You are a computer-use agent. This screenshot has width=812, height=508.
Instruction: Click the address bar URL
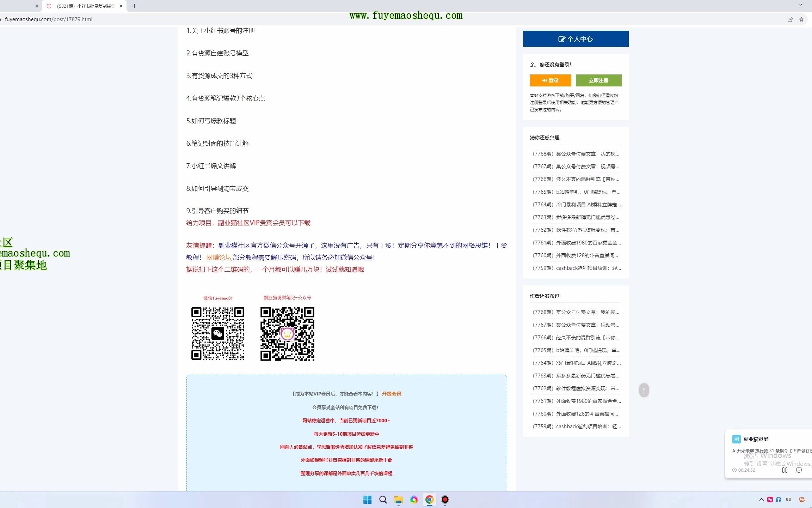pos(49,19)
